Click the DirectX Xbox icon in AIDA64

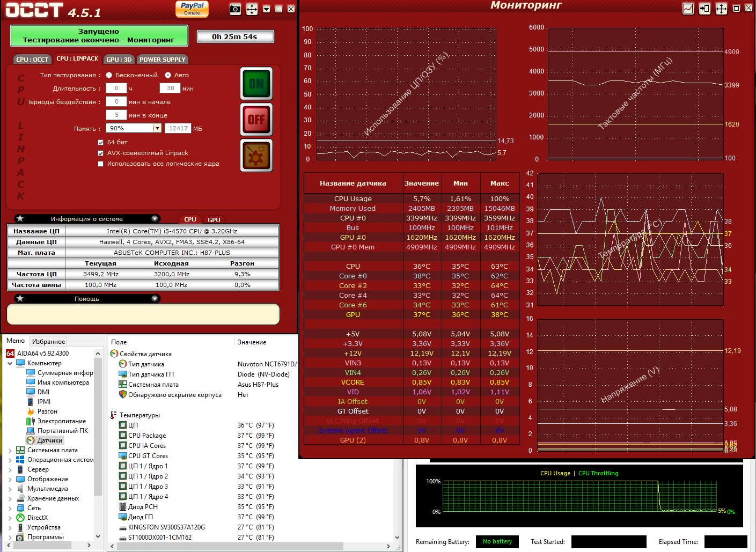tap(20, 518)
